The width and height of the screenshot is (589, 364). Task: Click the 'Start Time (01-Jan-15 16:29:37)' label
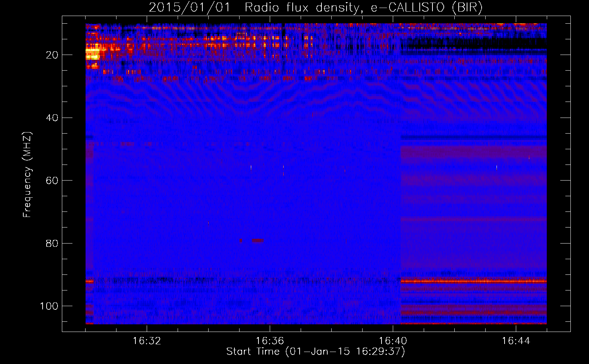316,352
